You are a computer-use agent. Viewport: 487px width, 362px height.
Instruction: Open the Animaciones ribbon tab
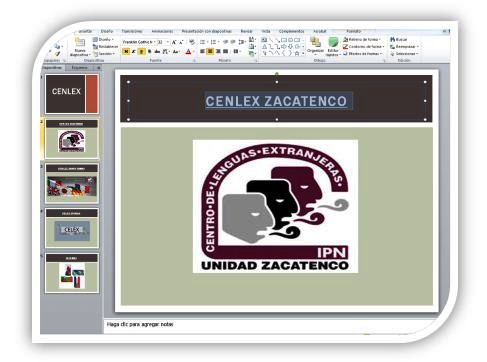click(162, 31)
